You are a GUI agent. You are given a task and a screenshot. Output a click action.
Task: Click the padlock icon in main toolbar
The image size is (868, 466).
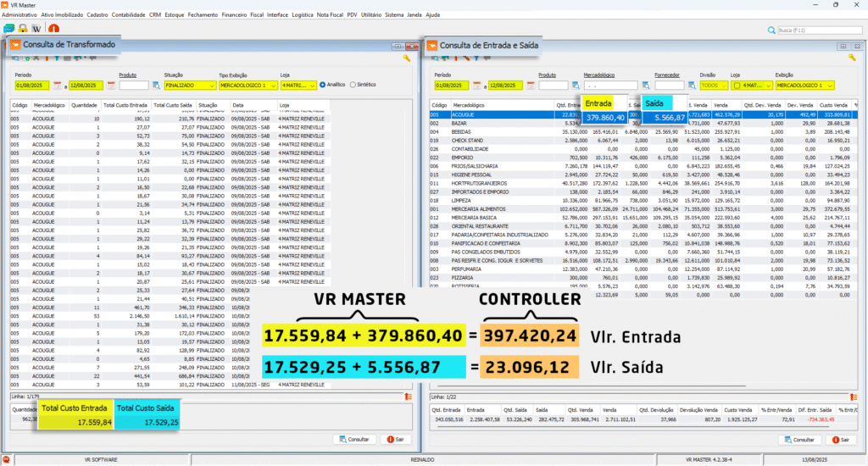pyautogui.click(x=23, y=28)
